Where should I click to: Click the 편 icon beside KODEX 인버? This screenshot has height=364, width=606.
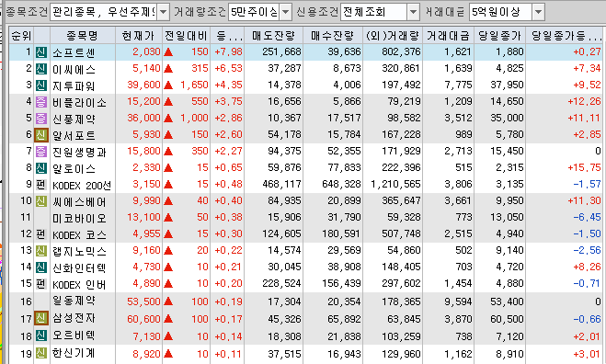(41, 284)
